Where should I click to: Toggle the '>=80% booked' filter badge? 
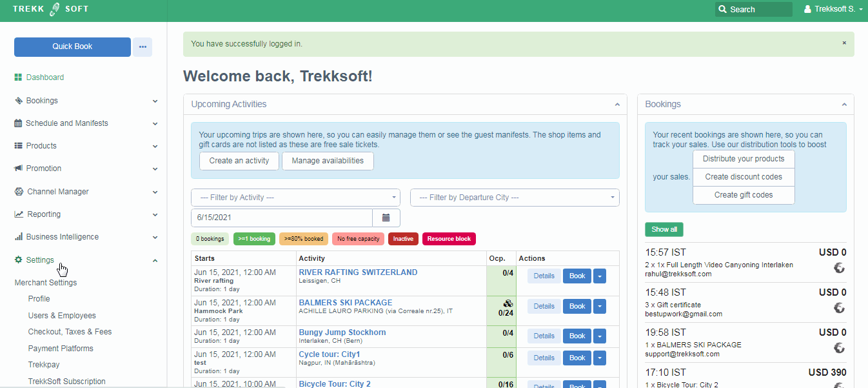click(303, 238)
